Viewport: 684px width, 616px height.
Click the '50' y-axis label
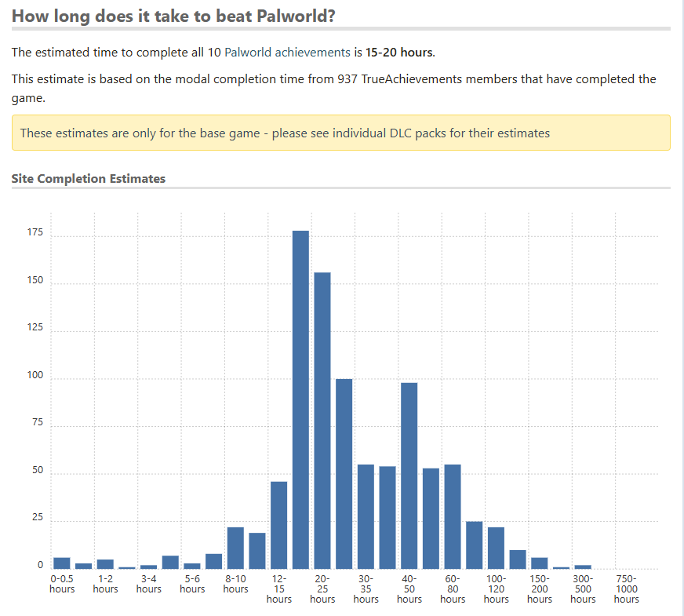[38, 470]
